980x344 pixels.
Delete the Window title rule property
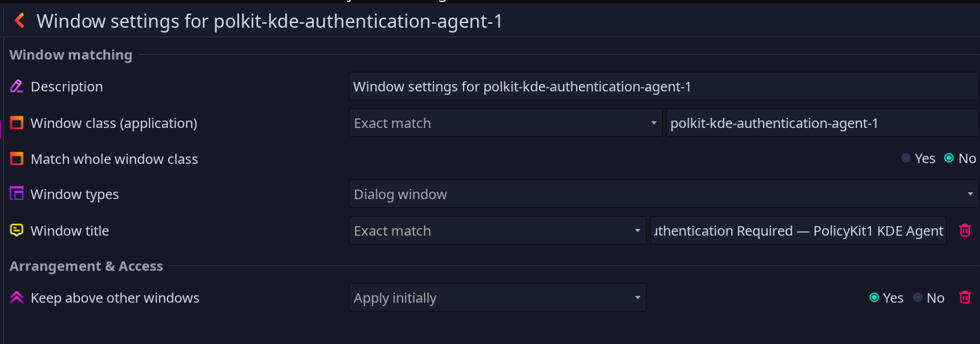[x=965, y=231]
